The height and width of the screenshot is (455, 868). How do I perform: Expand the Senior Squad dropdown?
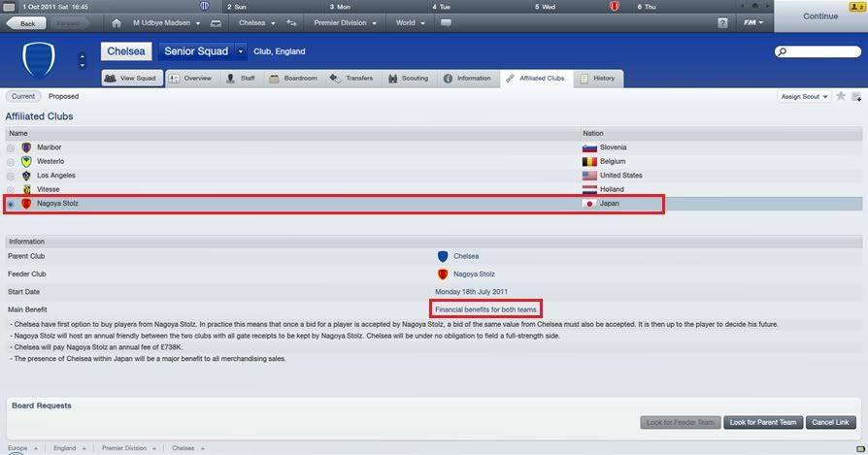click(240, 51)
